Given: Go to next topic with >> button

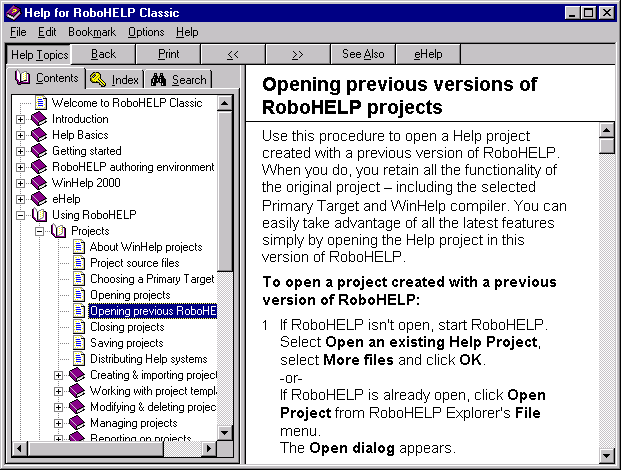Looking at the screenshot, I should click(x=298, y=54).
